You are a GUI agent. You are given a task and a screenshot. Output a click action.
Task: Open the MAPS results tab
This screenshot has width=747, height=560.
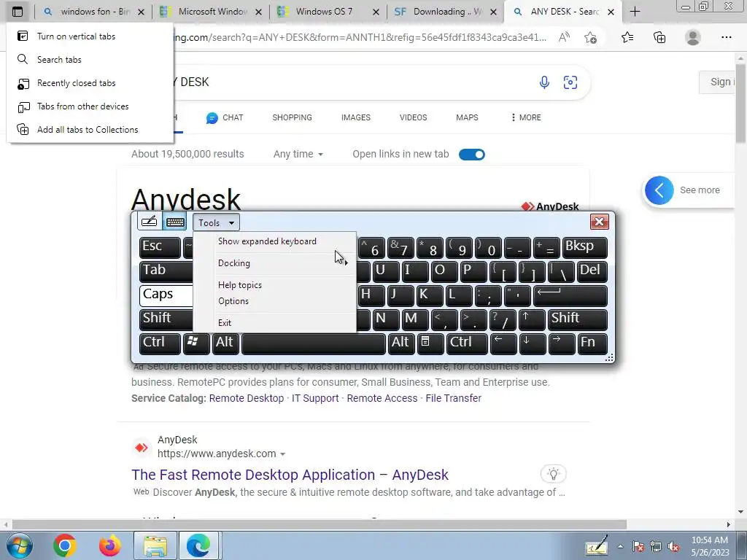(x=467, y=117)
